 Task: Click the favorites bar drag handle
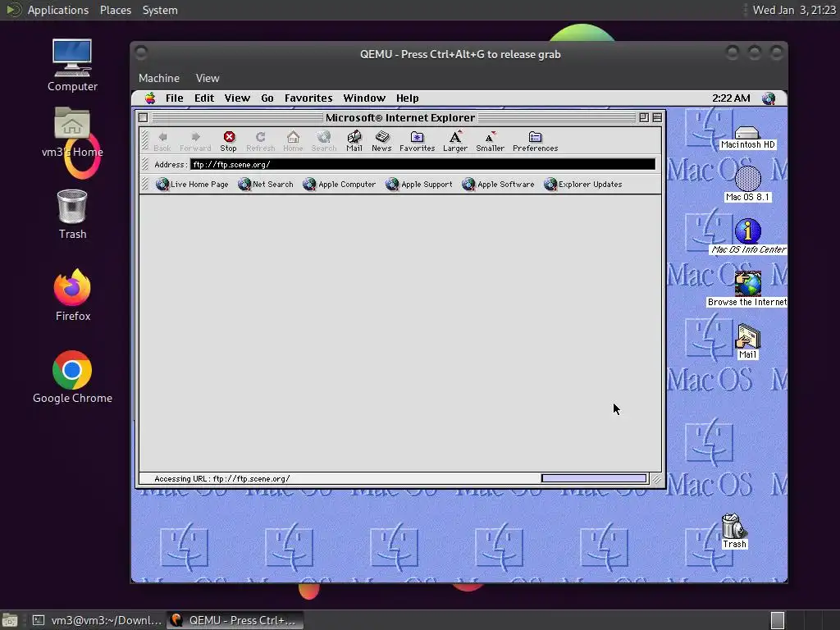pos(144,185)
